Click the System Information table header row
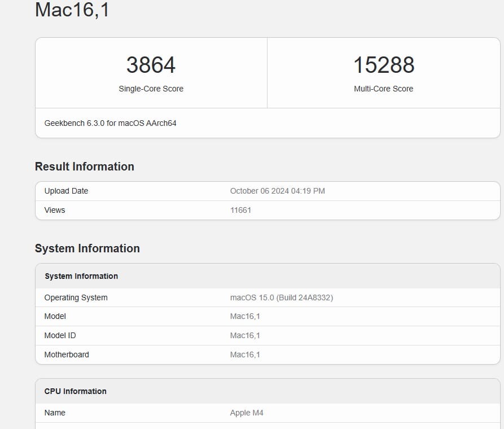 point(81,276)
